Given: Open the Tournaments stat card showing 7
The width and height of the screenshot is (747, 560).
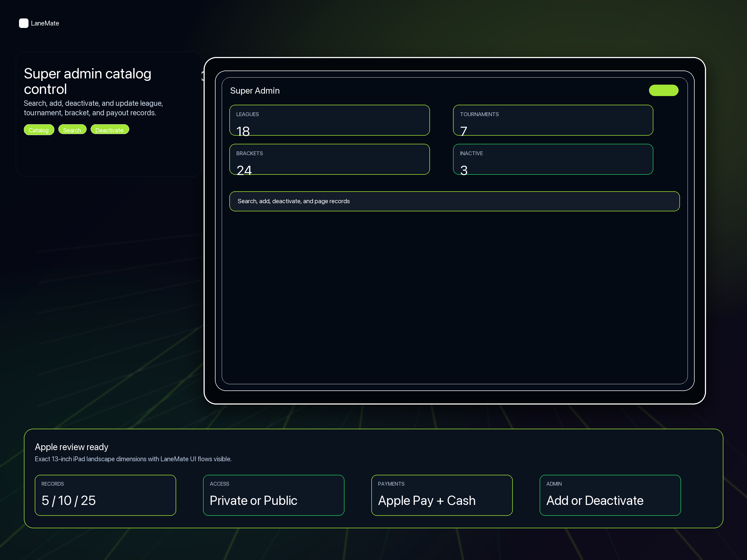Looking at the screenshot, I should 553,120.
